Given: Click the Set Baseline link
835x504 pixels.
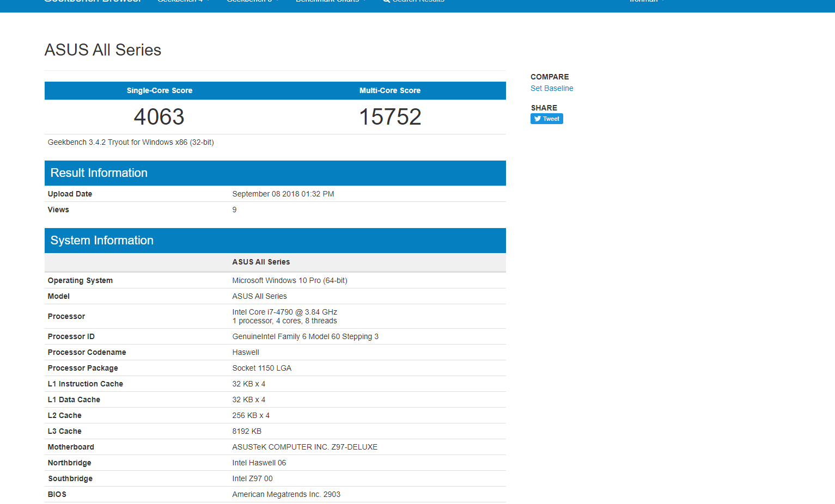Looking at the screenshot, I should (x=552, y=88).
